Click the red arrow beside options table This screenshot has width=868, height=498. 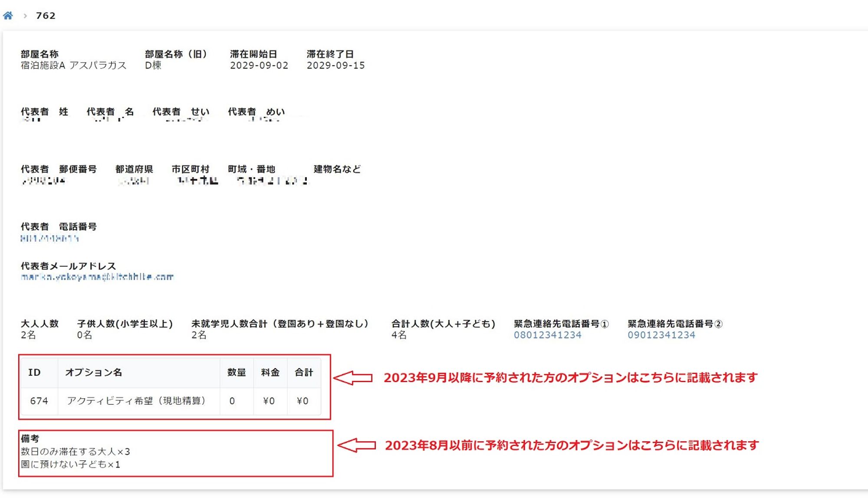point(353,378)
